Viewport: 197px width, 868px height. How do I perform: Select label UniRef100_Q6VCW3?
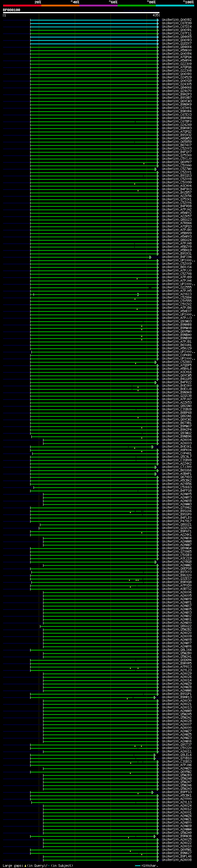coord(176,101)
